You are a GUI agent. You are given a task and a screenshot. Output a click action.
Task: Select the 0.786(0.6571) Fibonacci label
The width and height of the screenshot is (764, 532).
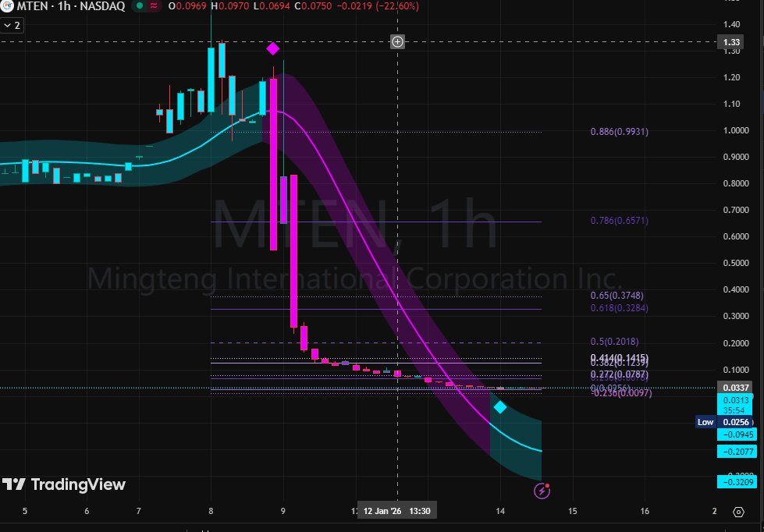pos(620,221)
